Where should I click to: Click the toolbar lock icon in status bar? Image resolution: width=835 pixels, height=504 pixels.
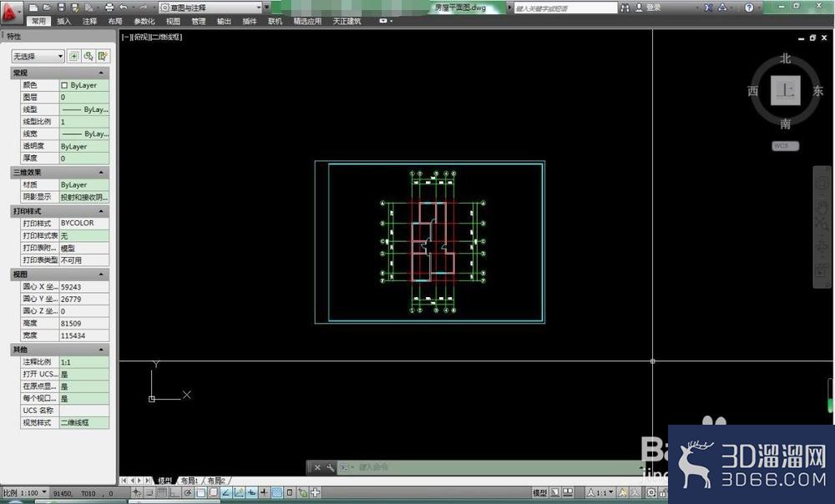coord(663,492)
